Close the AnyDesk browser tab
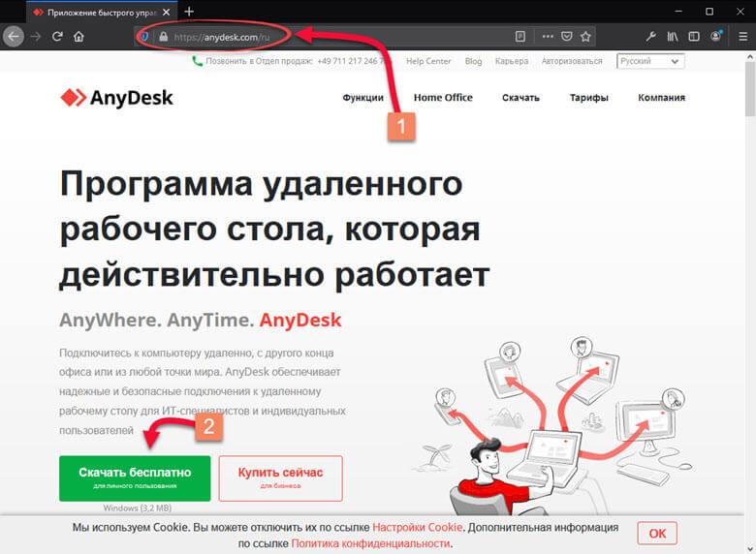The image size is (756, 554). 167,12
